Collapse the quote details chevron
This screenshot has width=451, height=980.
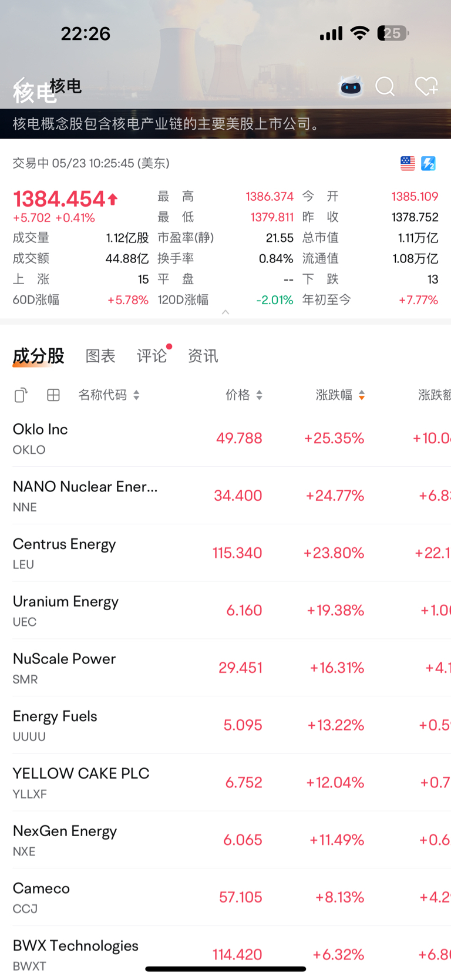tap(225, 312)
